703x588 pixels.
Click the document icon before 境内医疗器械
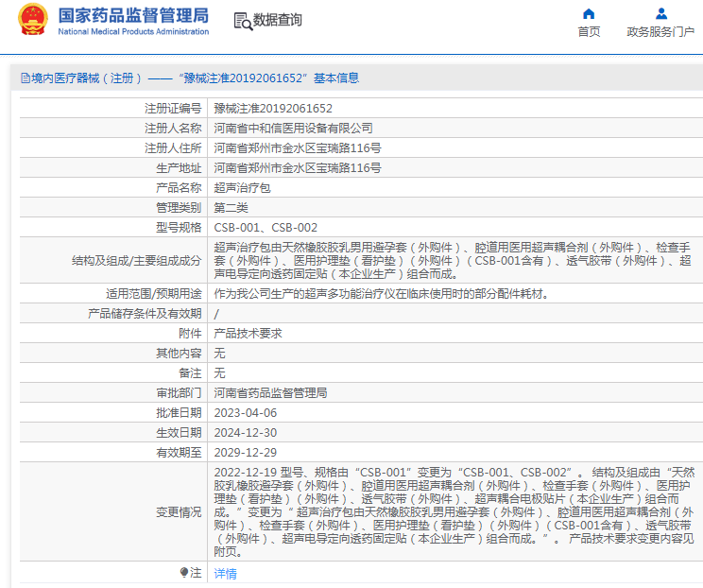[26, 78]
